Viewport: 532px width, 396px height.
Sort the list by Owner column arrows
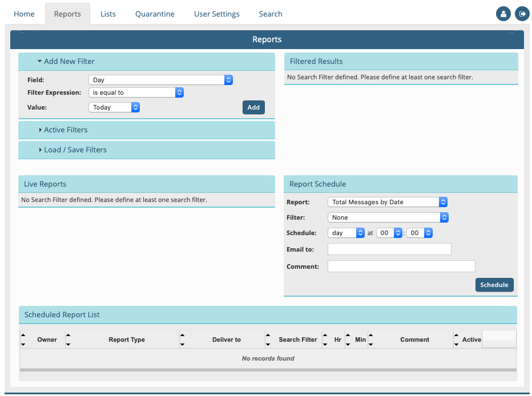click(23, 340)
